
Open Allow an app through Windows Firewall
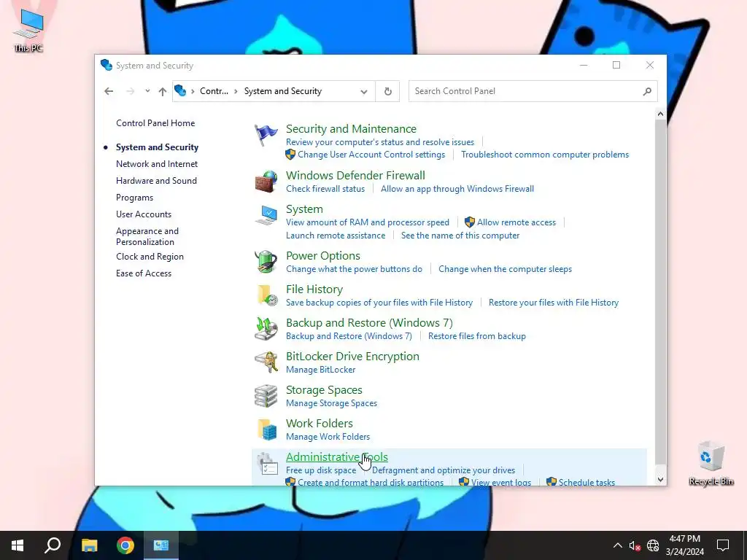[x=457, y=189]
